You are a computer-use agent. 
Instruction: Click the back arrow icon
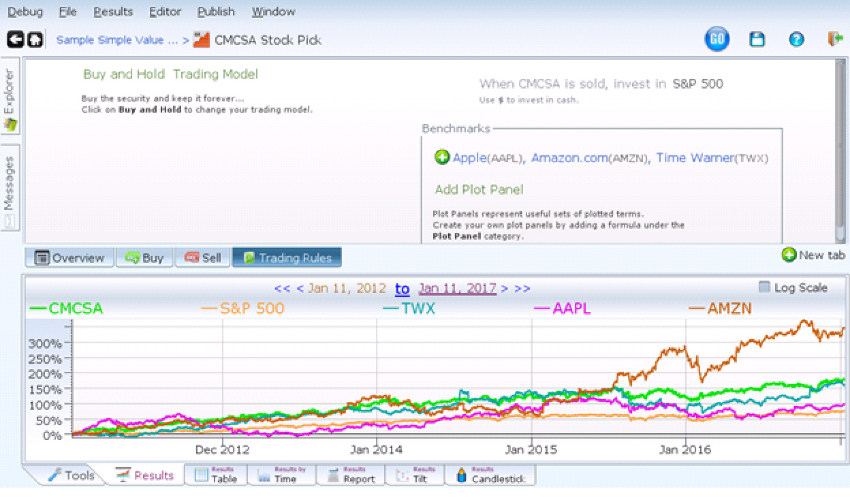[14, 40]
